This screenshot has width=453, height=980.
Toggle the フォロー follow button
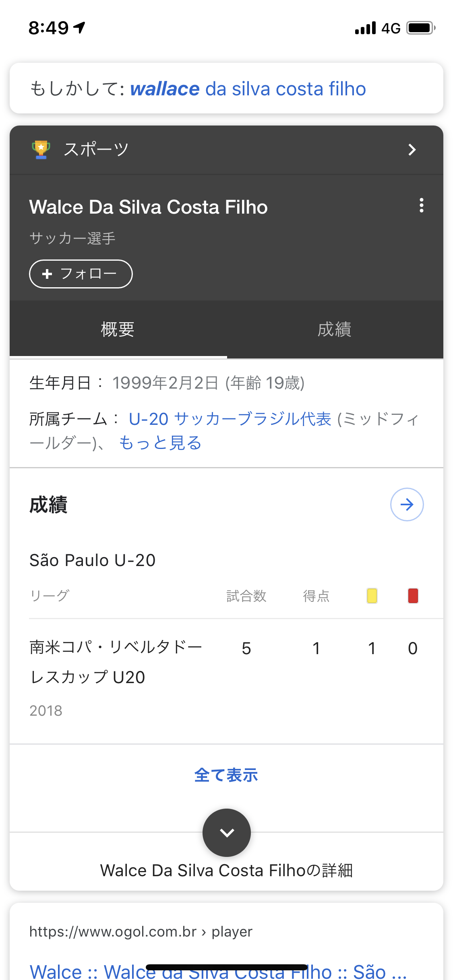tap(81, 274)
